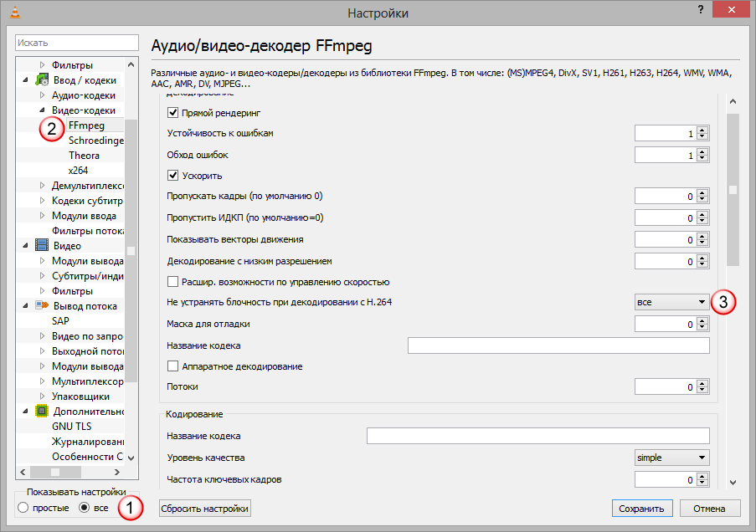The image size is (756, 532).
Task: Click Сбросить настройки button
Action: tap(205, 509)
